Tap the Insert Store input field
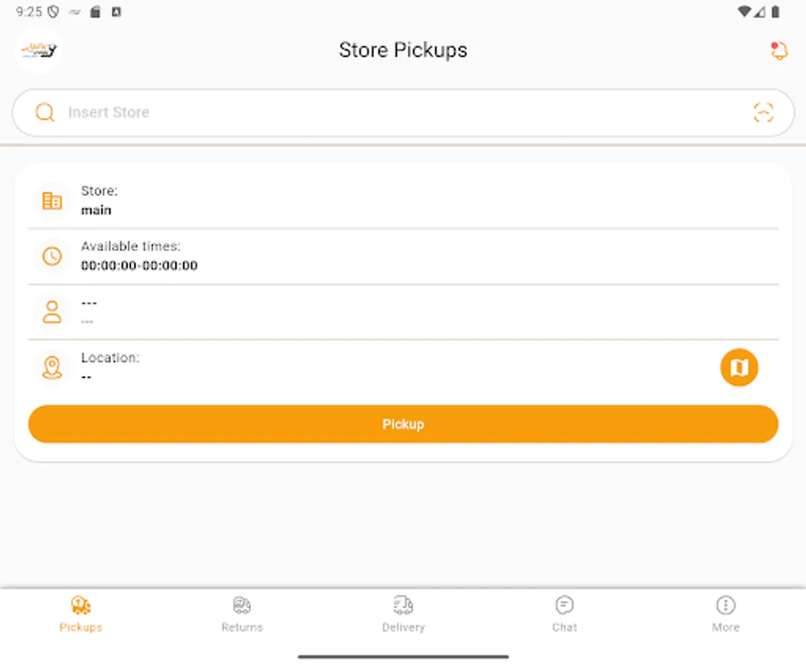 coord(299,112)
